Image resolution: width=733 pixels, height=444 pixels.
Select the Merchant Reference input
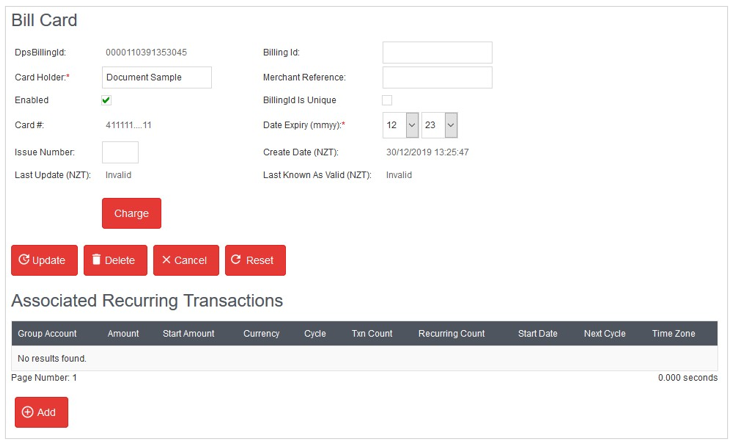point(437,78)
